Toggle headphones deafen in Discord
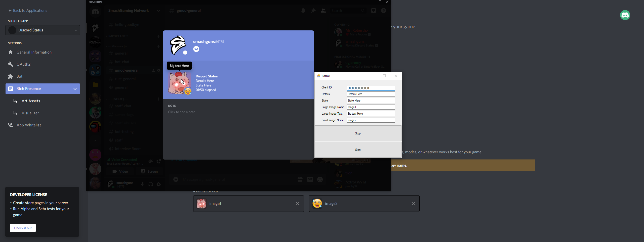644x242 pixels. point(151,184)
